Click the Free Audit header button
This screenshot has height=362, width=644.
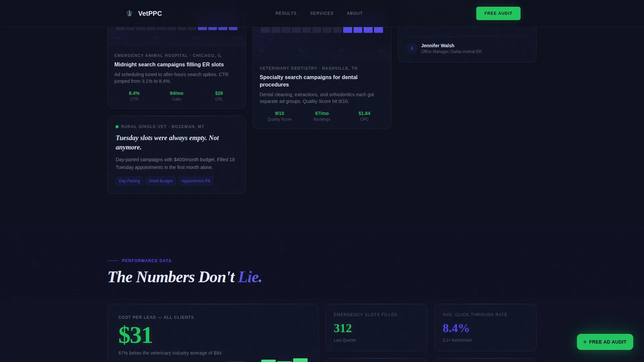[x=498, y=13]
